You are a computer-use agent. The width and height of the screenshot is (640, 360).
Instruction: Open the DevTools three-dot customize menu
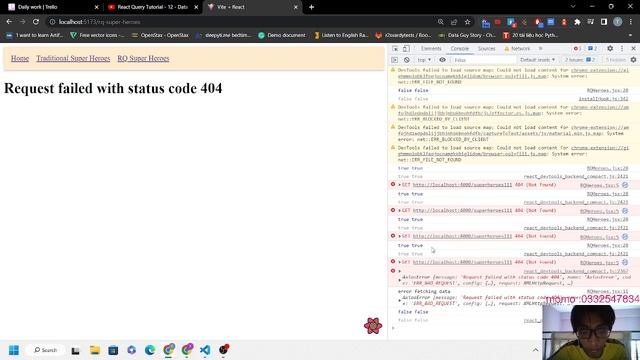pyautogui.click(x=622, y=48)
